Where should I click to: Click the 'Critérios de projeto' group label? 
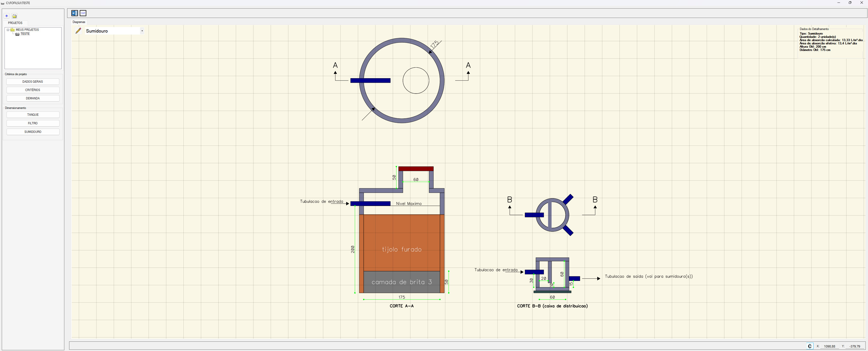(x=16, y=74)
